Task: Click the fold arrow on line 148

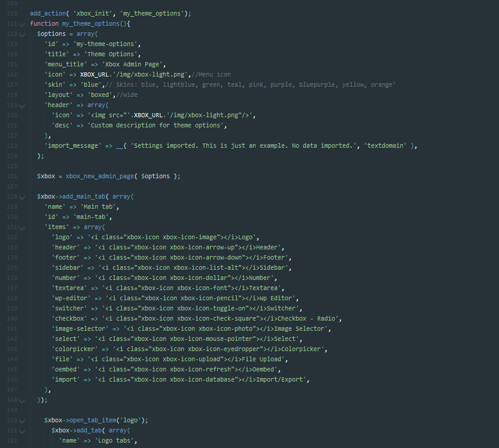Action: pyautogui.click(x=23, y=400)
